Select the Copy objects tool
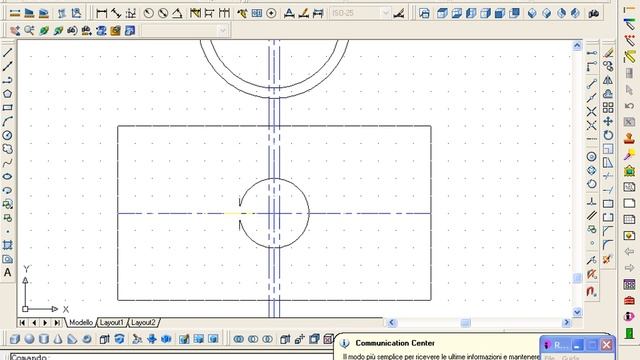Image resolution: width=640 pixels, height=360 pixels. pos(608,66)
